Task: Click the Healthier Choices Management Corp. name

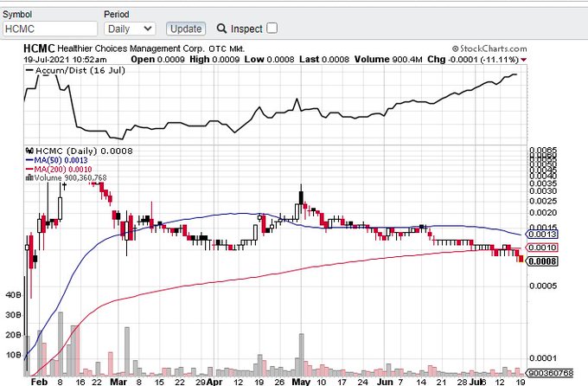Action: tap(131, 48)
